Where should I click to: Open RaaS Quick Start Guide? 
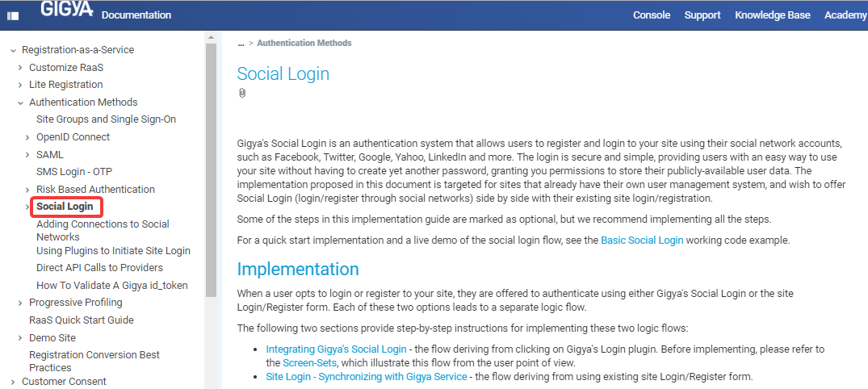(x=82, y=320)
